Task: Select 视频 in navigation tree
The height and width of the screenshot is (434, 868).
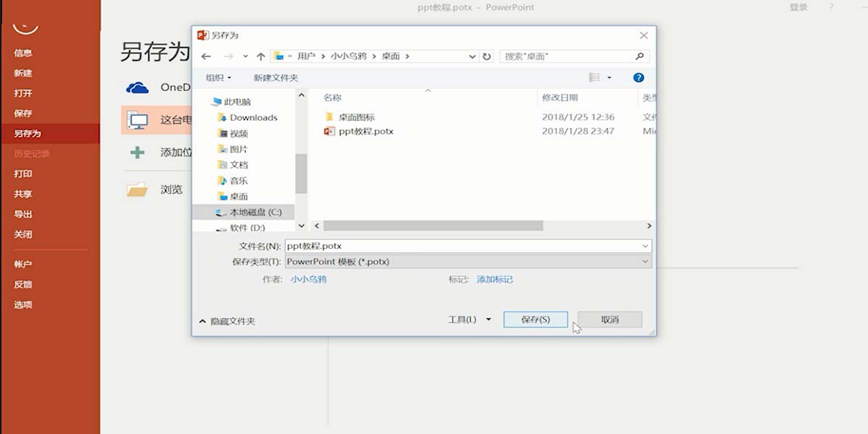Action: click(x=233, y=133)
